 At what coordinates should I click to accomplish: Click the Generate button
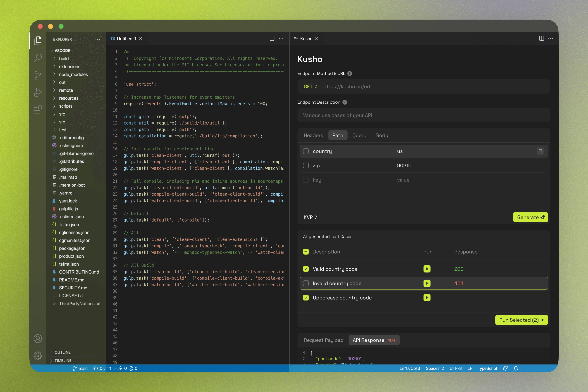(x=530, y=217)
